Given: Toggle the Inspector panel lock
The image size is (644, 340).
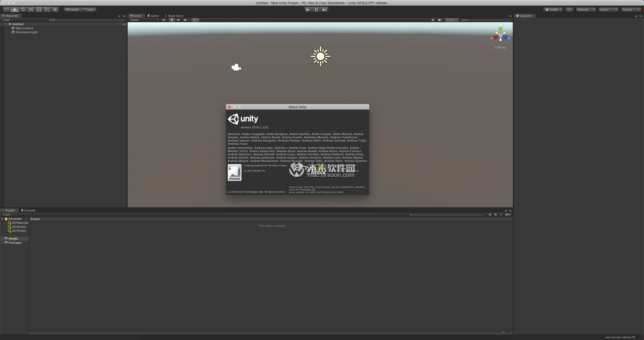Looking at the screenshot, I should pos(636,16).
